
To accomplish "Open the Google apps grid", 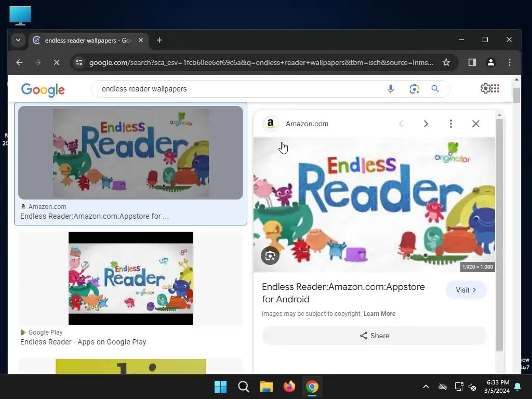I will 495,88.
